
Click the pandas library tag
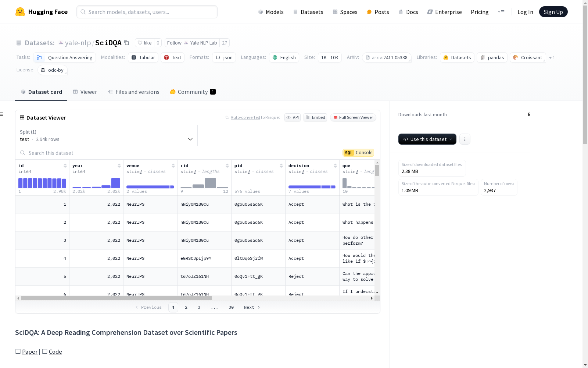[x=492, y=57]
